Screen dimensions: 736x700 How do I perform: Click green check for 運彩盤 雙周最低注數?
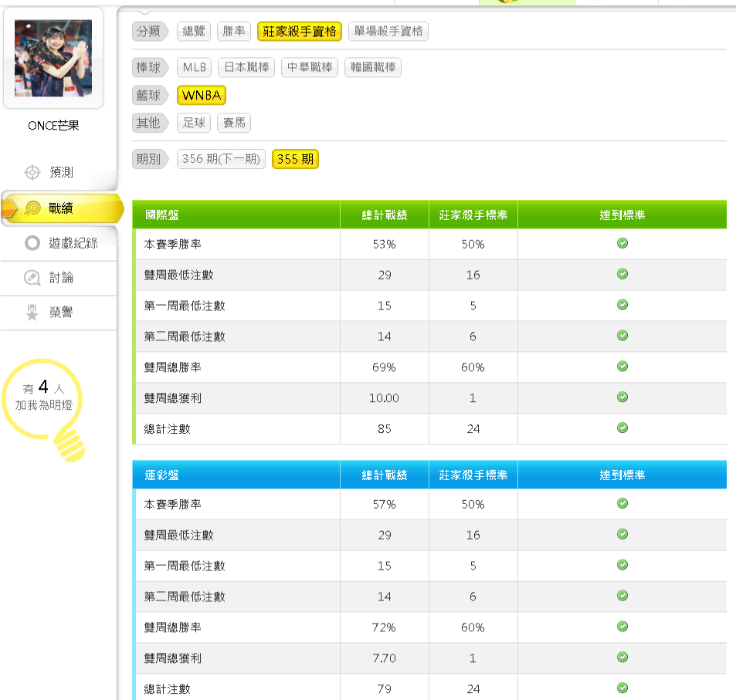click(x=622, y=534)
